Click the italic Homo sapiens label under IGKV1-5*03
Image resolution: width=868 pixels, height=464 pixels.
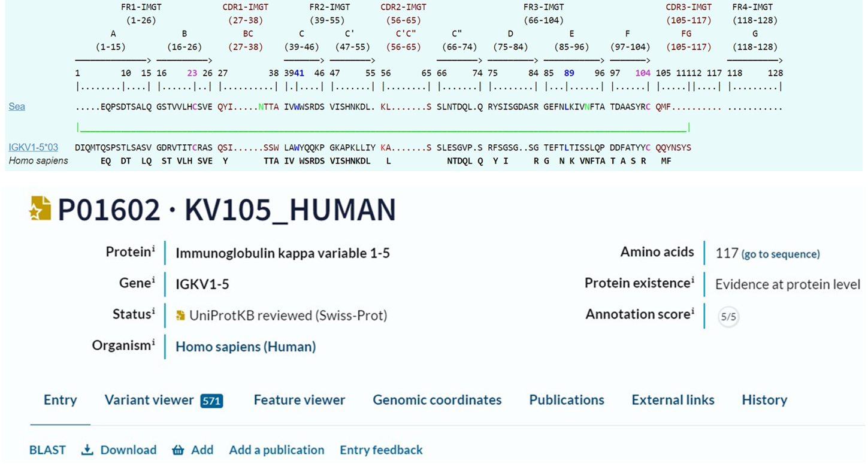[x=38, y=161]
